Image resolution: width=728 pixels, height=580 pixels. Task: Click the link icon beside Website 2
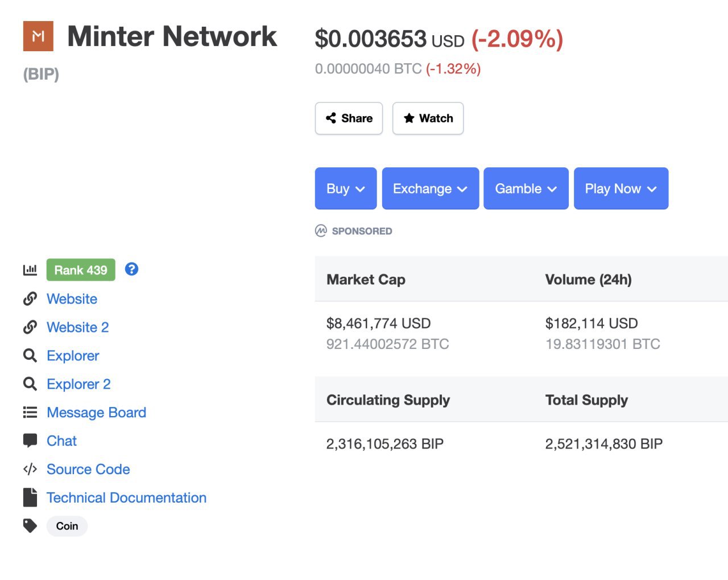point(30,327)
